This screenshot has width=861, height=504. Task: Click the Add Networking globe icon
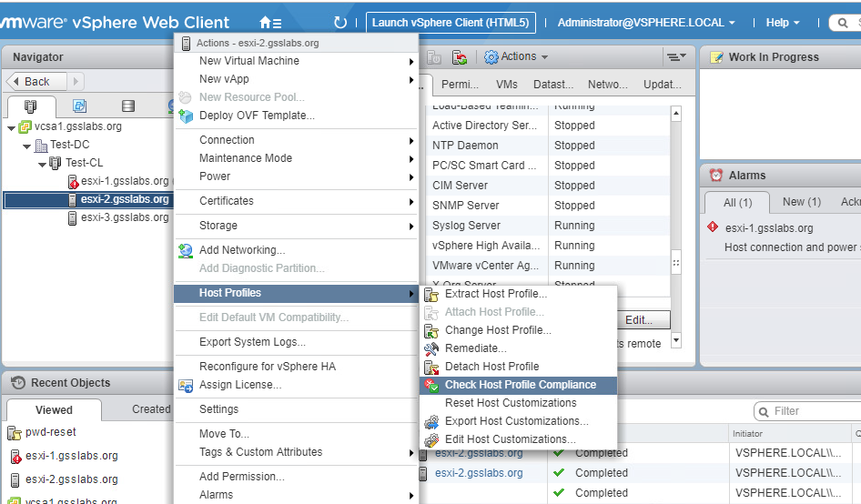[186, 250]
